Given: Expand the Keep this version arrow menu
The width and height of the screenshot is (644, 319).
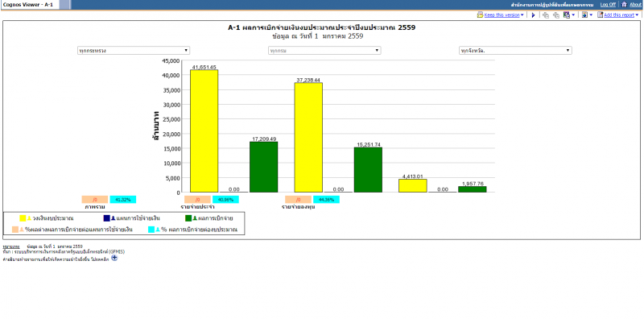Looking at the screenshot, I should point(522,15).
